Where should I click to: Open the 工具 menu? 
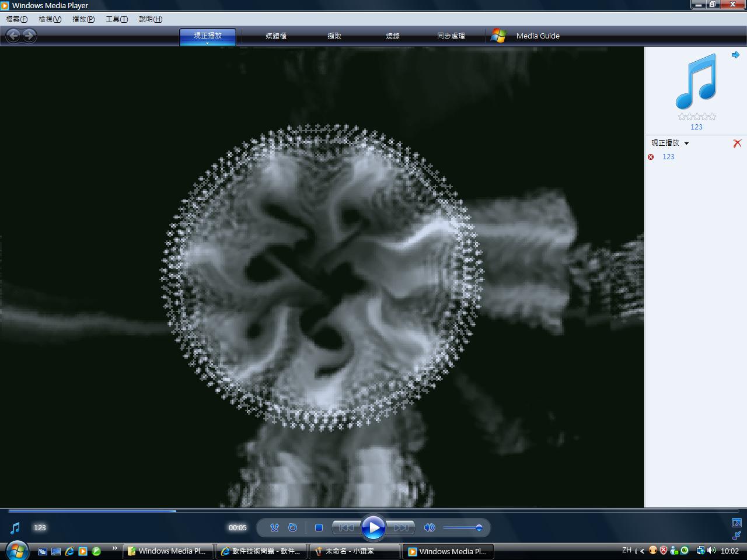116,19
